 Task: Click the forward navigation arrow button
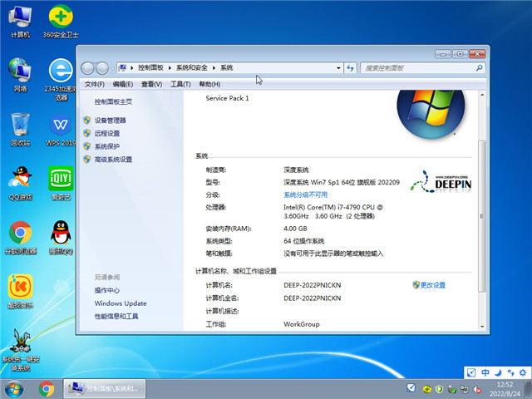pyautogui.click(x=102, y=68)
